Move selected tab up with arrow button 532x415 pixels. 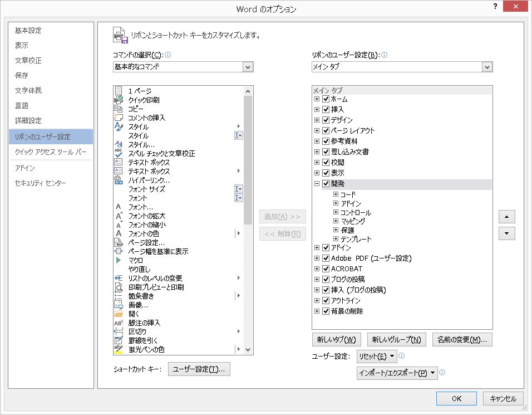(x=506, y=217)
